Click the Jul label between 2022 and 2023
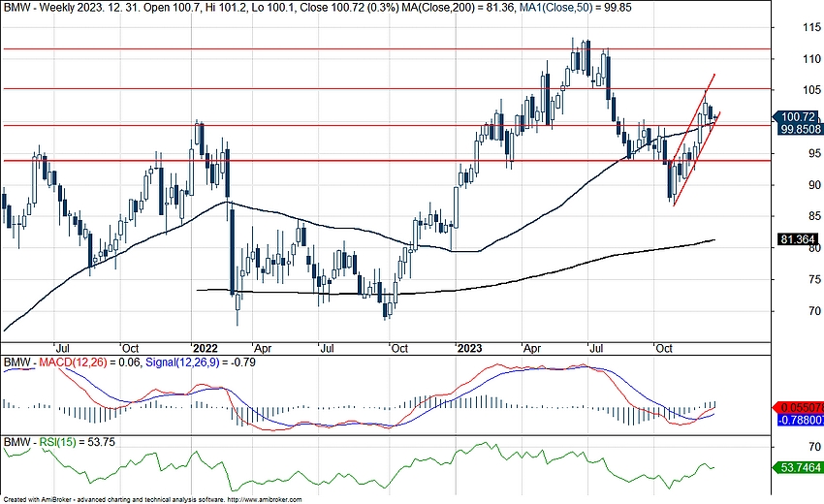The width and height of the screenshot is (824, 504). (327, 348)
